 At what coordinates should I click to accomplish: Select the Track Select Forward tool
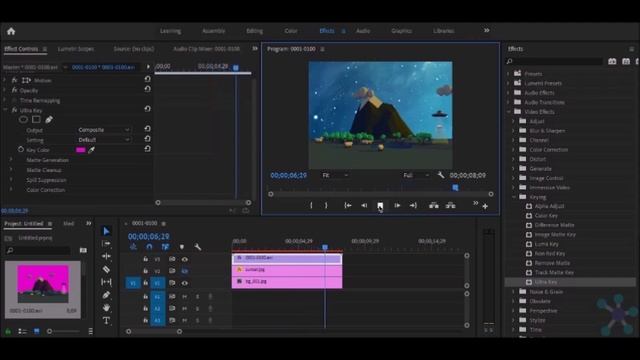106,244
